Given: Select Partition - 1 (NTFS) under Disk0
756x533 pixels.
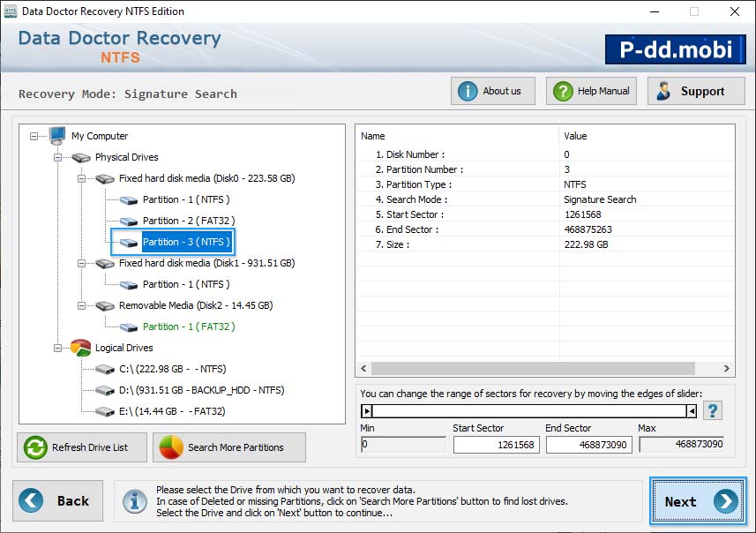Looking at the screenshot, I should coord(186,199).
